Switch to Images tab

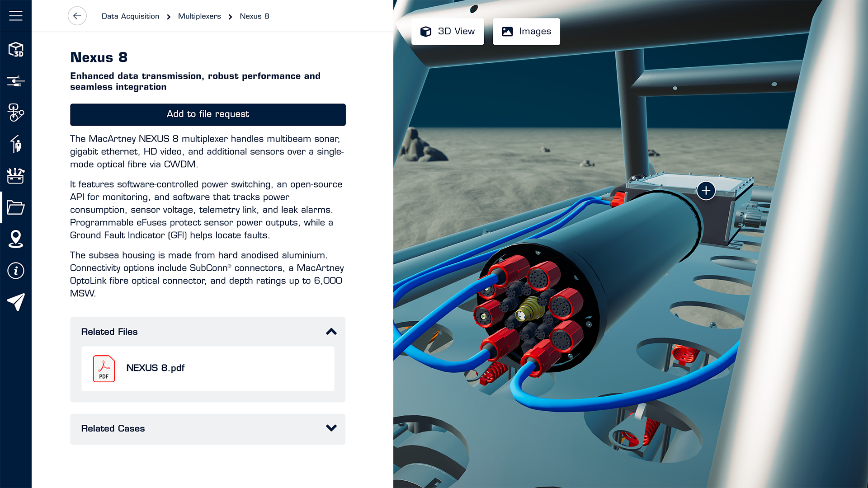click(526, 31)
